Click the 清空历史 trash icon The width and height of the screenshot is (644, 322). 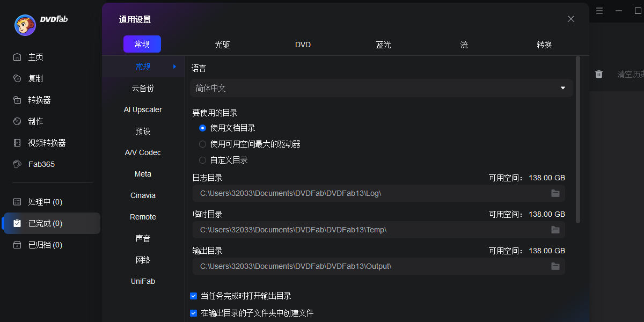click(599, 75)
